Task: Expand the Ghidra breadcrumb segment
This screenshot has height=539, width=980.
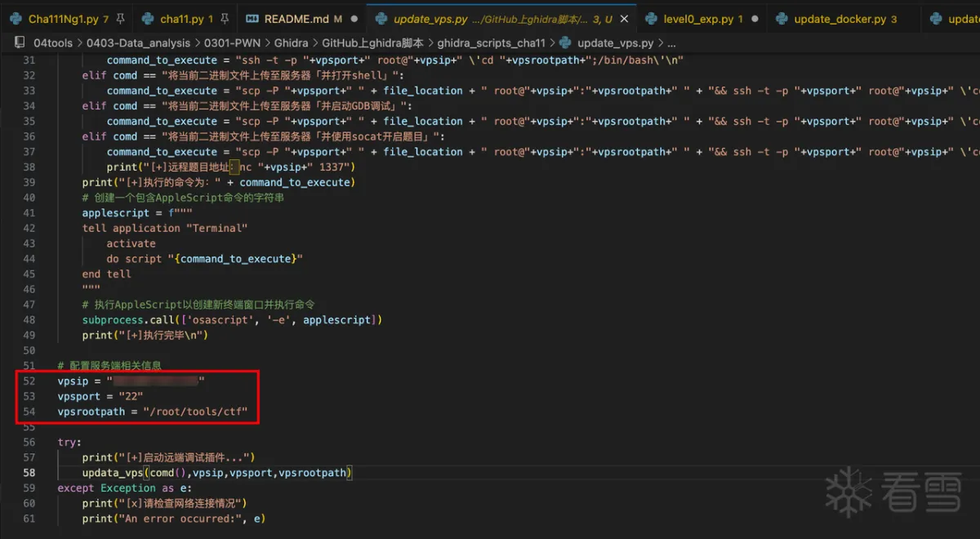Action: [291, 43]
